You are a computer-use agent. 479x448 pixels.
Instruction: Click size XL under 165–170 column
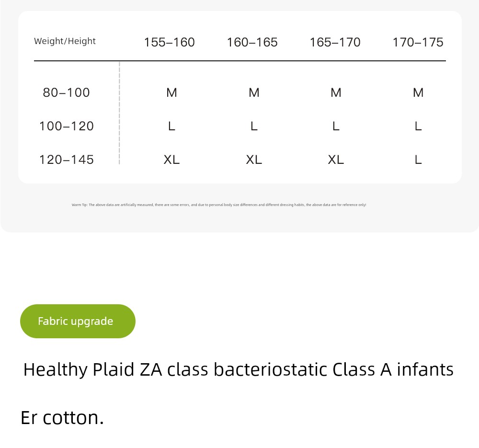(336, 160)
